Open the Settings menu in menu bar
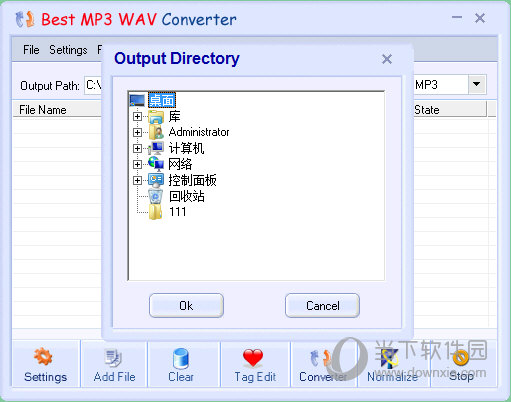The width and height of the screenshot is (511, 402). (x=68, y=50)
